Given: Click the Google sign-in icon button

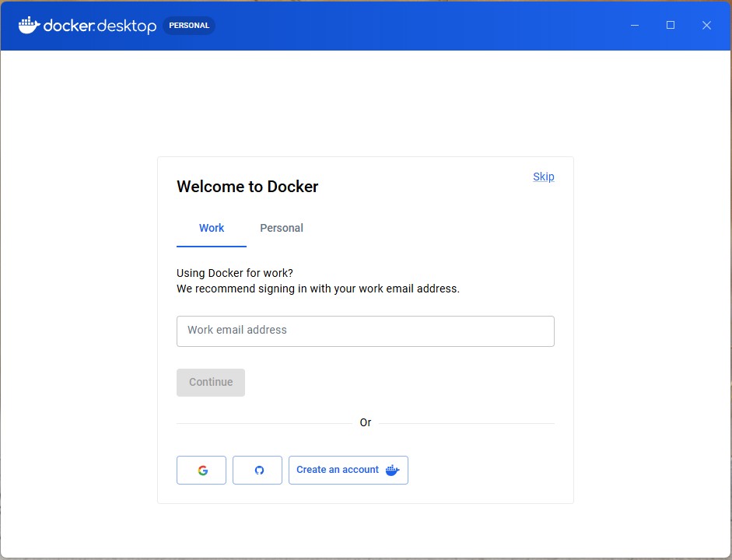Looking at the screenshot, I should 201,471.
